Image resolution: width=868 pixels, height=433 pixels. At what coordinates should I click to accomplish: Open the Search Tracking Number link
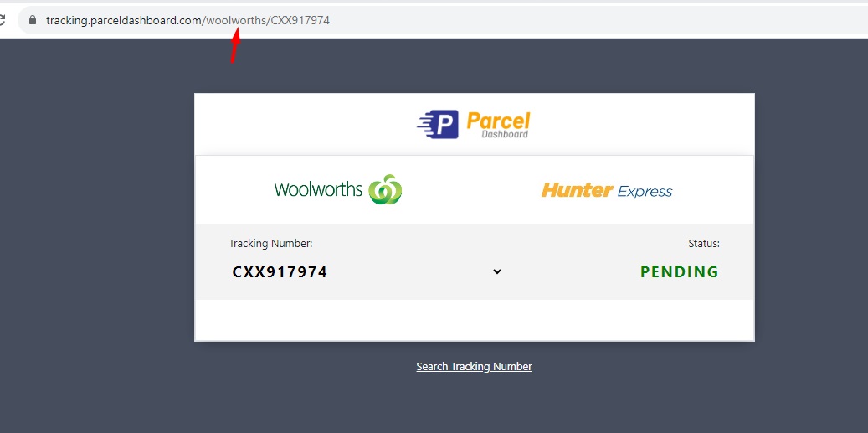click(x=474, y=367)
